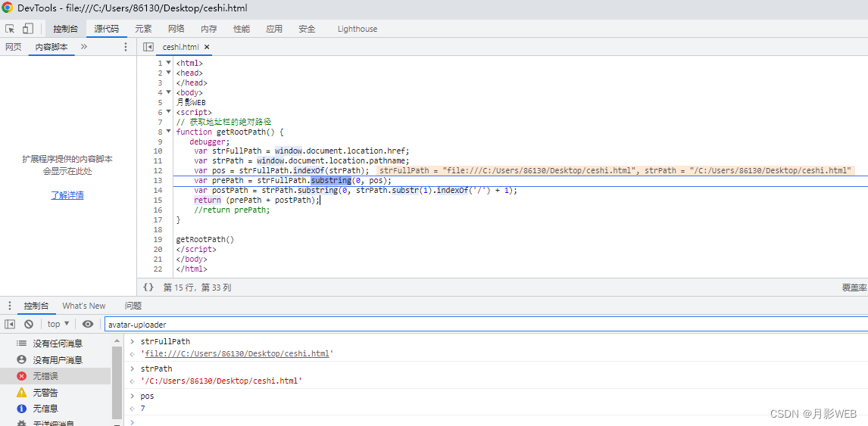Click the 第 15 行 cursor position status

(198, 288)
